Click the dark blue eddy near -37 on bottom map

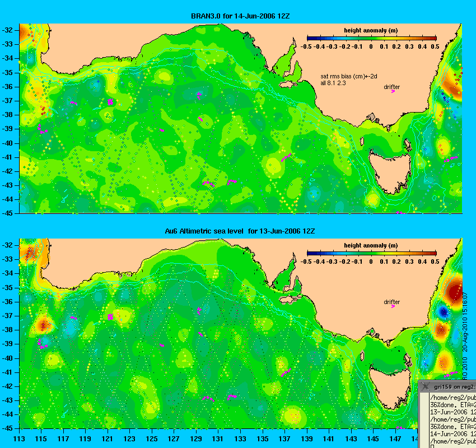pyautogui.click(x=444, y=312)
